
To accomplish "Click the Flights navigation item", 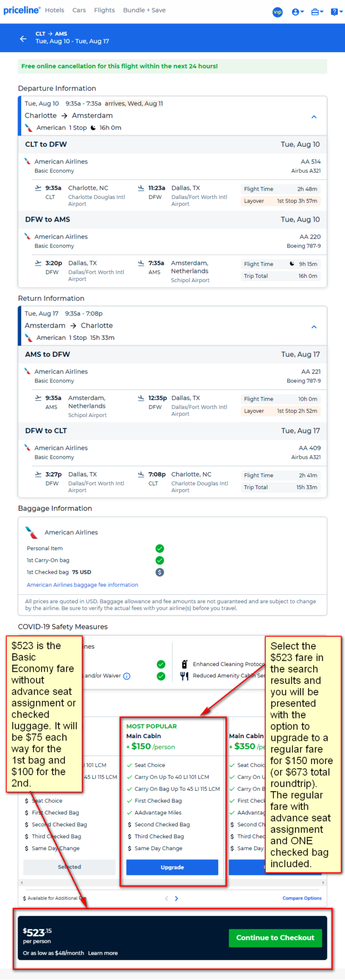I will tap(105, 10).
